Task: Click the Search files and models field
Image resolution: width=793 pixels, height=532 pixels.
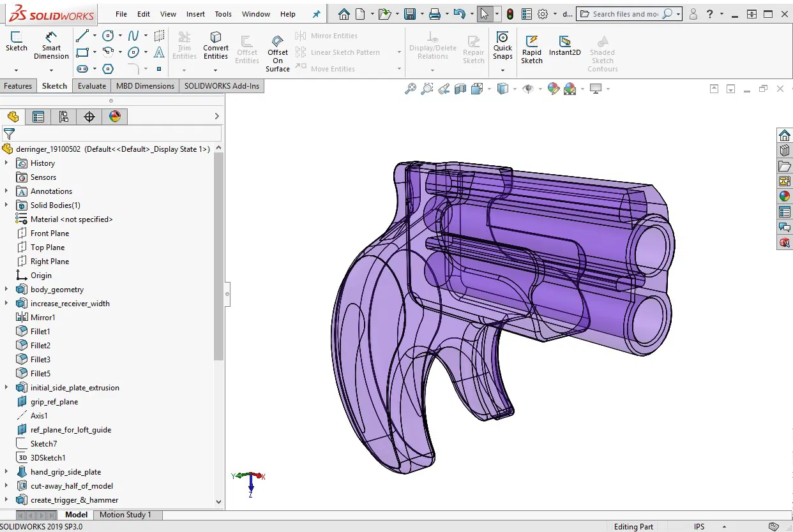Action: pyautogui.click(x=624, y=14)
